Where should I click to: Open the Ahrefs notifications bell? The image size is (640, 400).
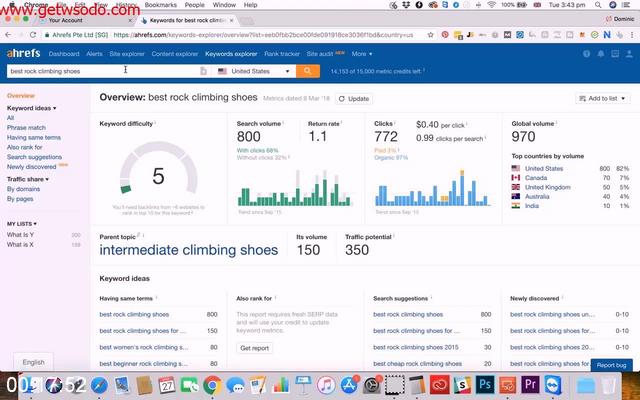tap(601, 53)
